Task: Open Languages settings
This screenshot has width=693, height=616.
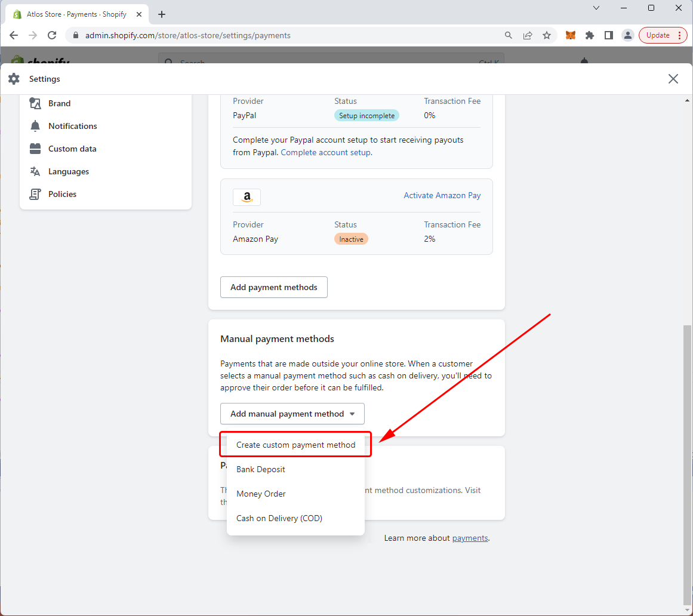Action: 69,171
